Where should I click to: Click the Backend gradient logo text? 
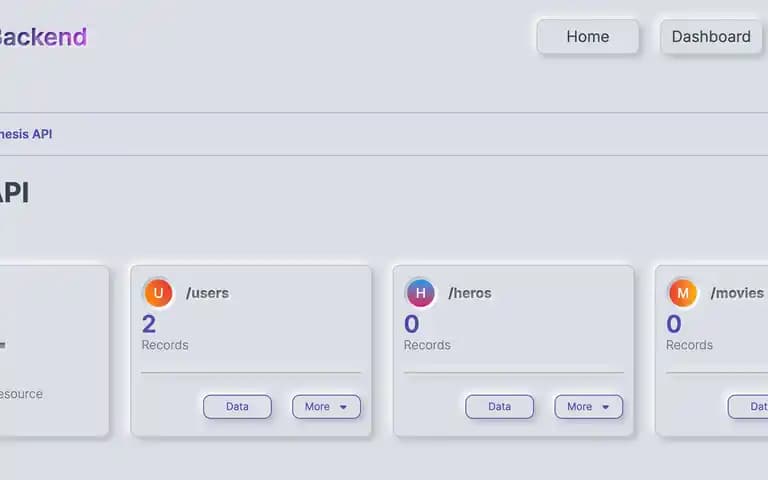pyautogui.click(x=43, y=37)
